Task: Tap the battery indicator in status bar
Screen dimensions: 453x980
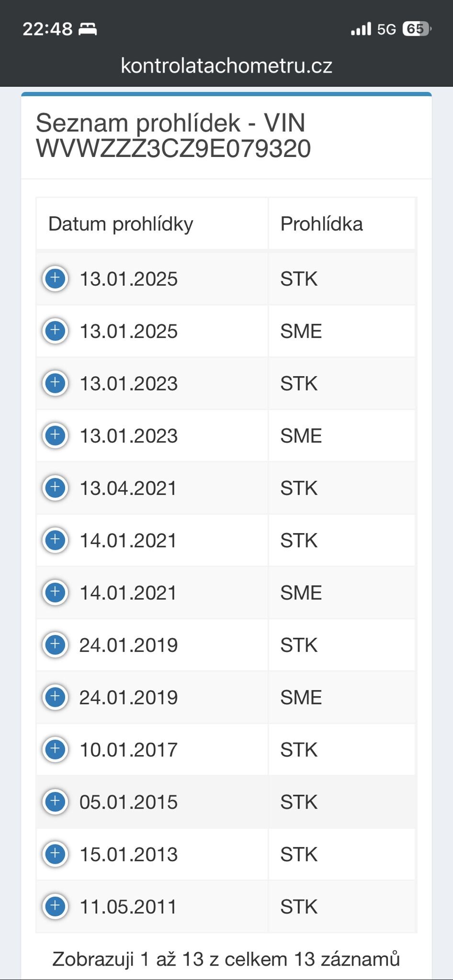Action: pos(416,29)
